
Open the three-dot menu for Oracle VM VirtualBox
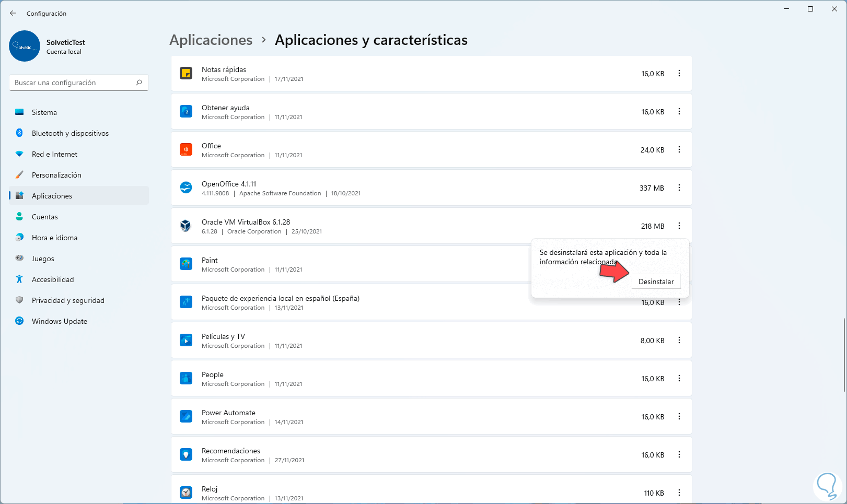[x=679, y=226]
